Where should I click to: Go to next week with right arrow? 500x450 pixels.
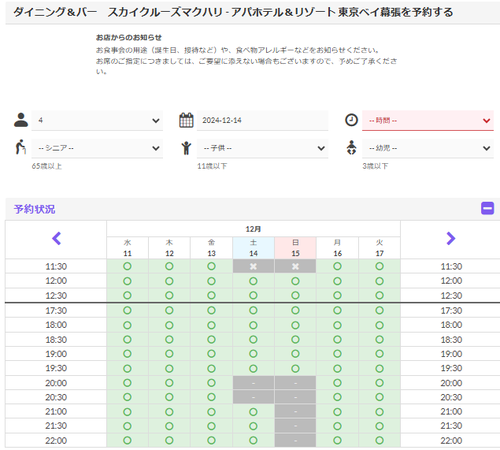click(x=451, y=238)
